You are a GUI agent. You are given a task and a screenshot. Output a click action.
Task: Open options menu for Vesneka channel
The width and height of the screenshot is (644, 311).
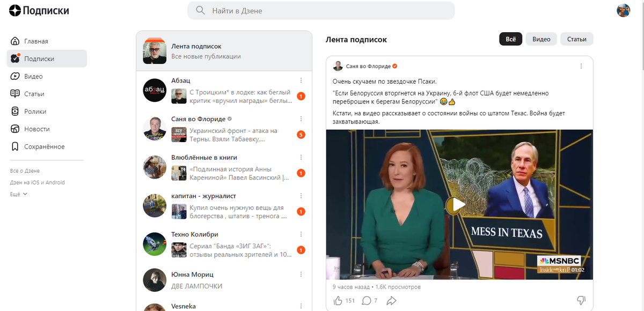(x=301, y=306)
